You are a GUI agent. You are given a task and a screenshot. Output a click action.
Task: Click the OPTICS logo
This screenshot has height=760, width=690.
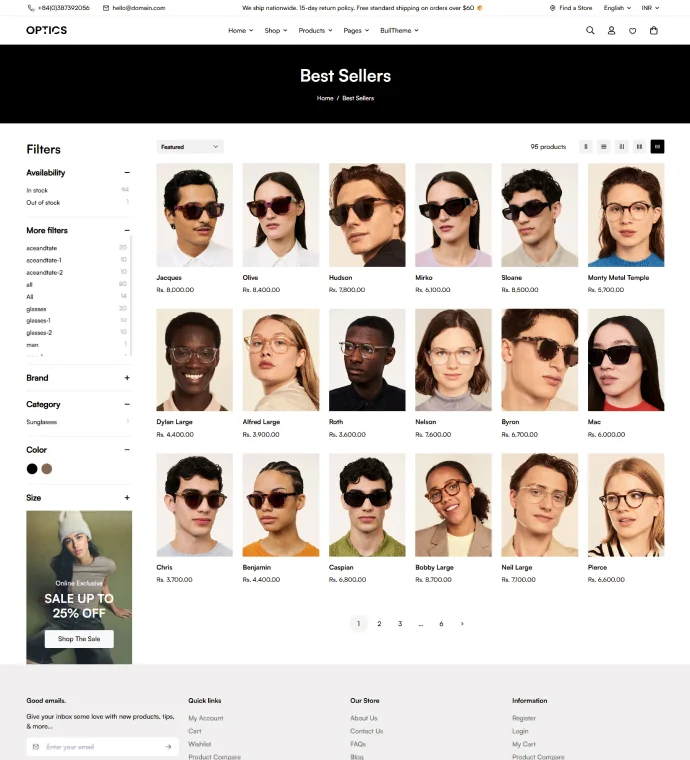click(x=47, y=30)
